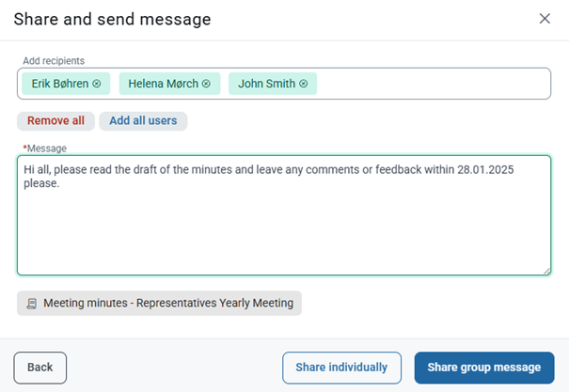Click the Add recipients field label

coord(54,60)
